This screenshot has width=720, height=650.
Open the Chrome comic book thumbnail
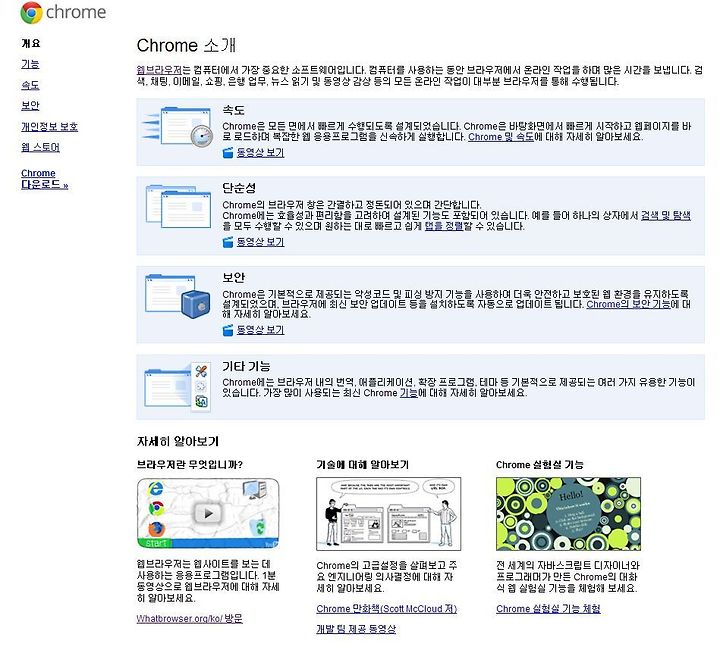click(388, 514)
